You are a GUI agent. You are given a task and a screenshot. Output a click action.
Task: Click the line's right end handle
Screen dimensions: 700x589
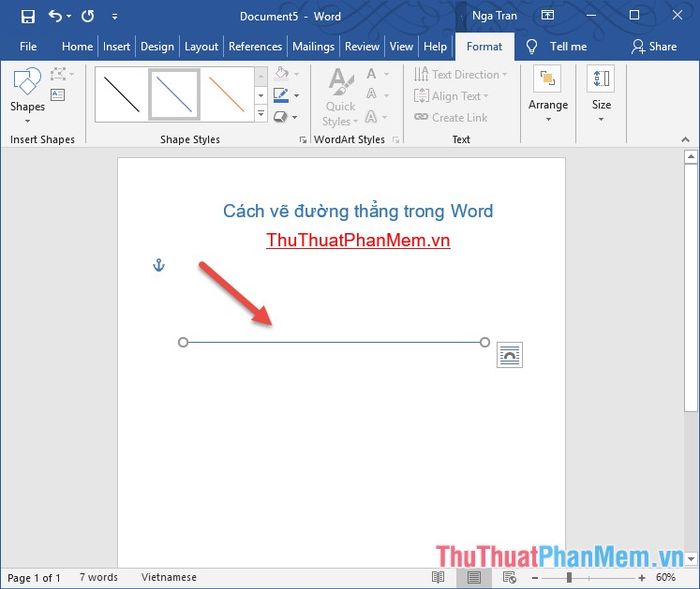pos(485,342)
